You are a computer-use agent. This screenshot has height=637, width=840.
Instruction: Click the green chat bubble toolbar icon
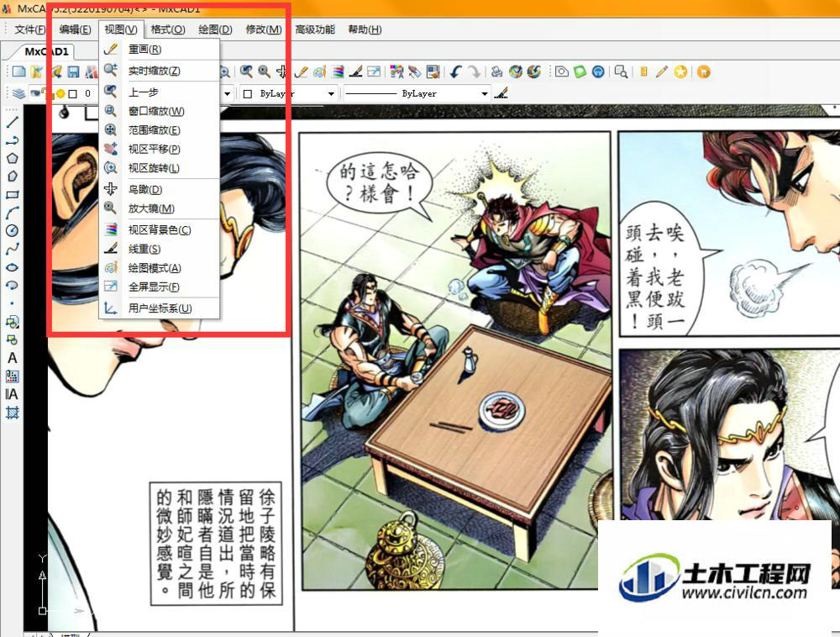(580, 71)
